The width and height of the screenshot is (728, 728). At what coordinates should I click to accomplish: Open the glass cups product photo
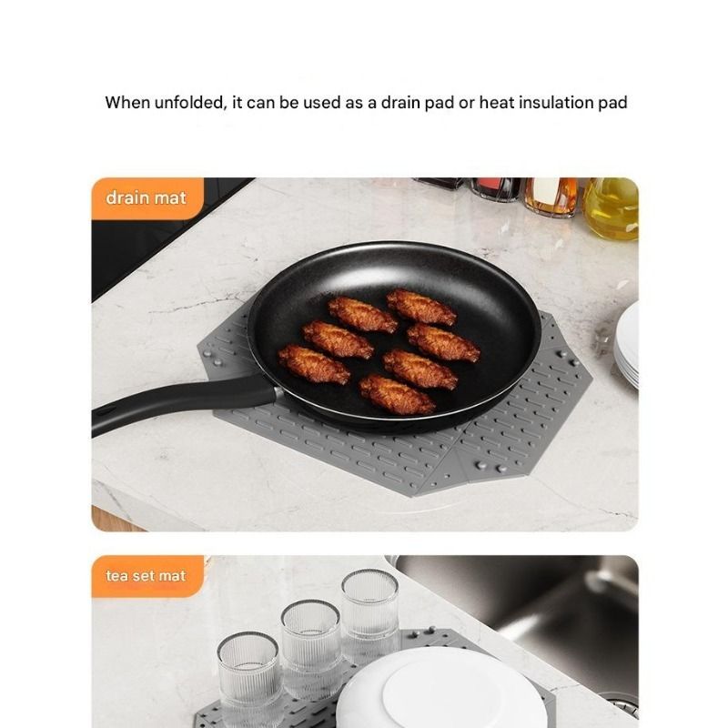click(x=365, y=642)
